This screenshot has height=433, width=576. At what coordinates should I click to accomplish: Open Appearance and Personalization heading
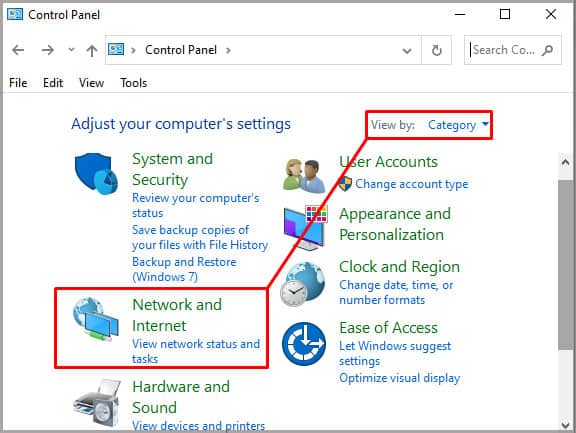click(x=395, y=224)
